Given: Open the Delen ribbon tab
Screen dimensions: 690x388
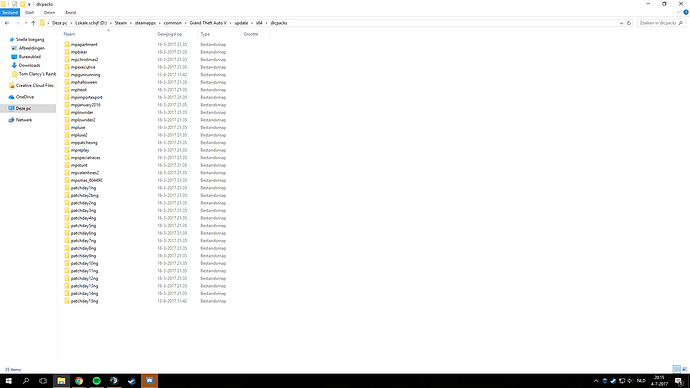Looking at the screenshot, I should coord(49,12).
